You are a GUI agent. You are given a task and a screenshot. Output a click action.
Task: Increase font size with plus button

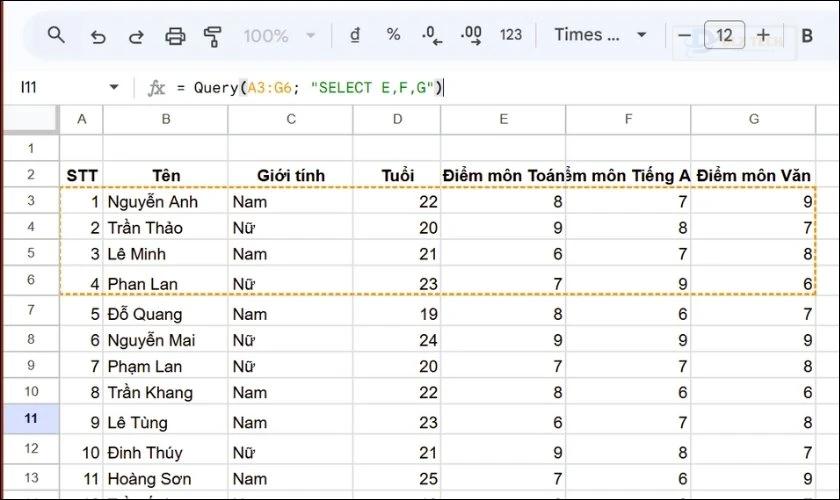click(x=763, y=35)
